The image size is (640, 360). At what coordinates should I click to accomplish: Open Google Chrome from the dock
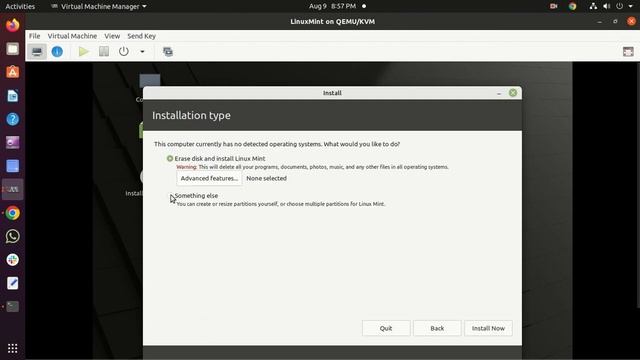click(x=13, y=213)
